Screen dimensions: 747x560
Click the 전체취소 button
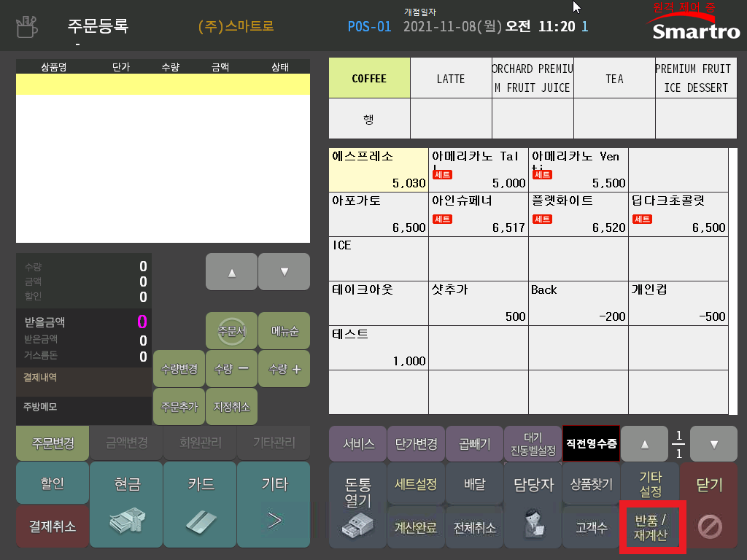(474, 528)
